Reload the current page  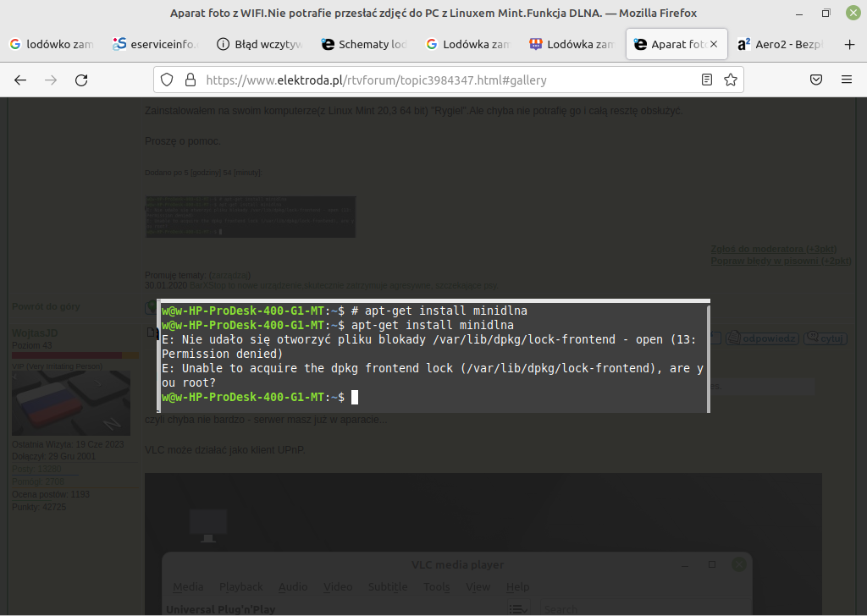click(x=81, y=80)
